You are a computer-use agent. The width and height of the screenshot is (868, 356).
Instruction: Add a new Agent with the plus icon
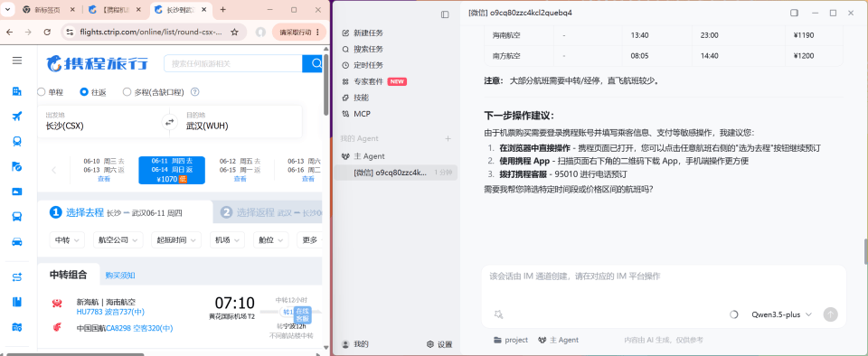tap(448, 139)
